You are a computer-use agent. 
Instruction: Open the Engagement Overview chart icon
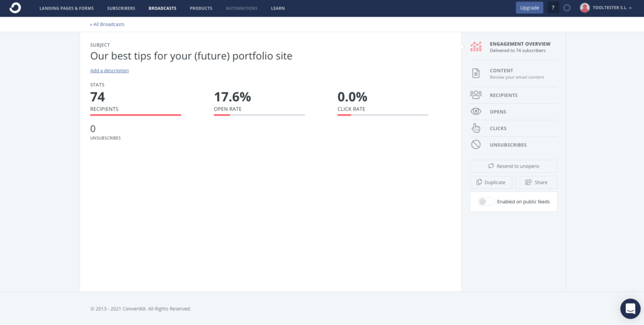click(475, 47)
